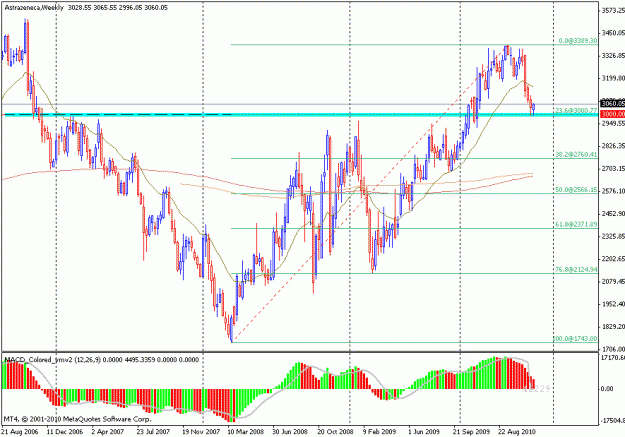Click the 2452.90 price axis value
625x437 pixels.
click(613, 214)
